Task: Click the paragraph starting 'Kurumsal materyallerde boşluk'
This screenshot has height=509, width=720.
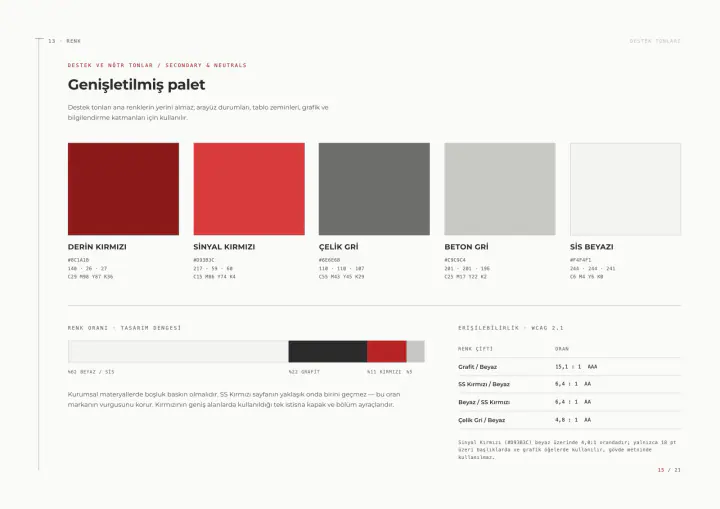Action: (234, 400)
